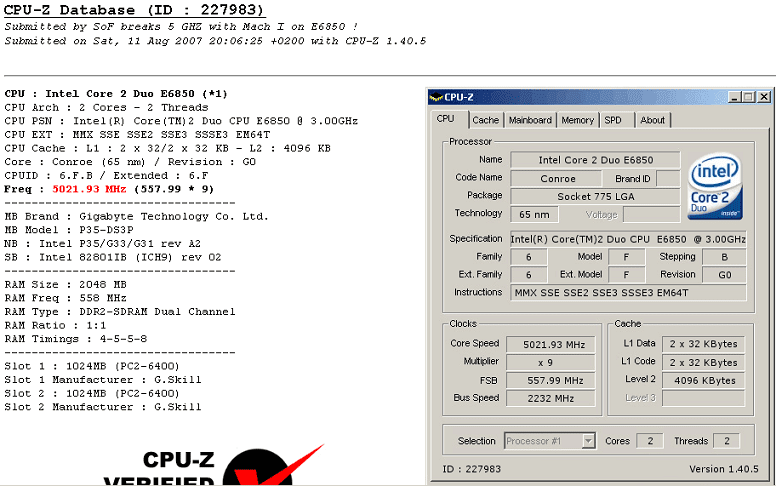Click the Submitted by SoF line
The image size is (776, 486).
pyautogui.click(x=181, y=27)
